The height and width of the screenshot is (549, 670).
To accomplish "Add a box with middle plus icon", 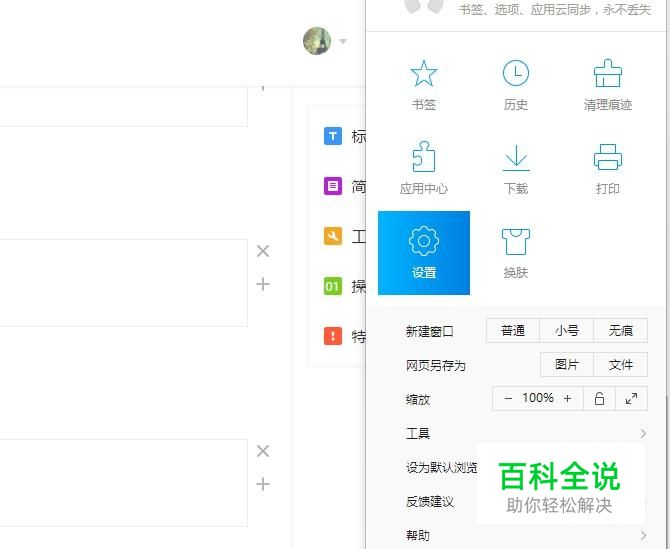I will tap(263, 284).
